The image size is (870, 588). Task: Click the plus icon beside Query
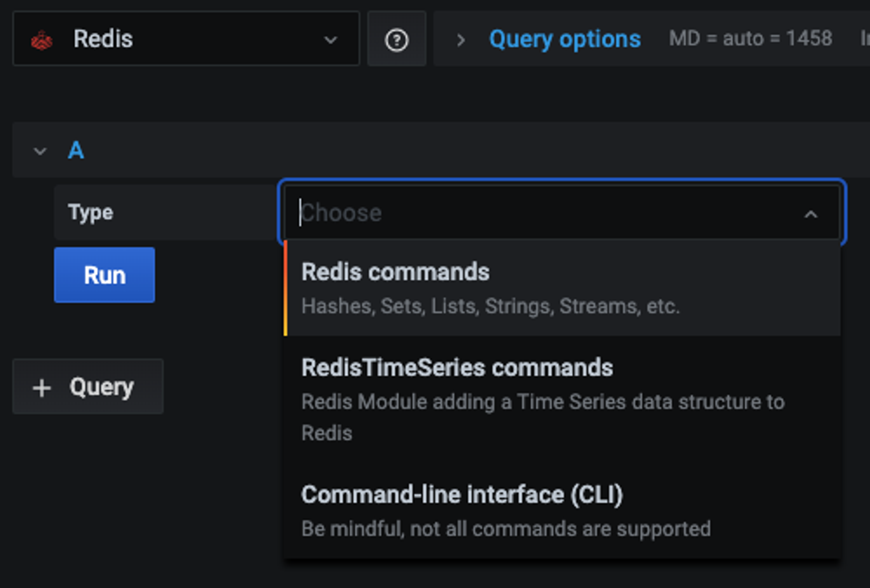[41, 388]
